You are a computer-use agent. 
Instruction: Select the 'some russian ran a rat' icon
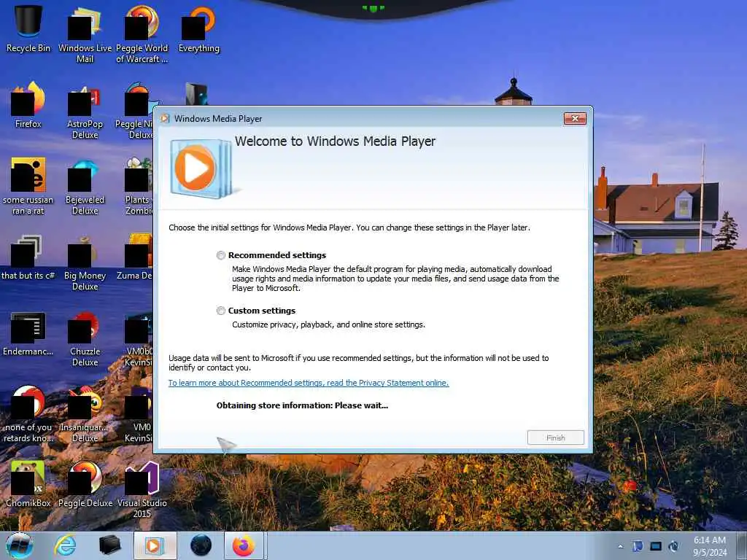point(28,187)
